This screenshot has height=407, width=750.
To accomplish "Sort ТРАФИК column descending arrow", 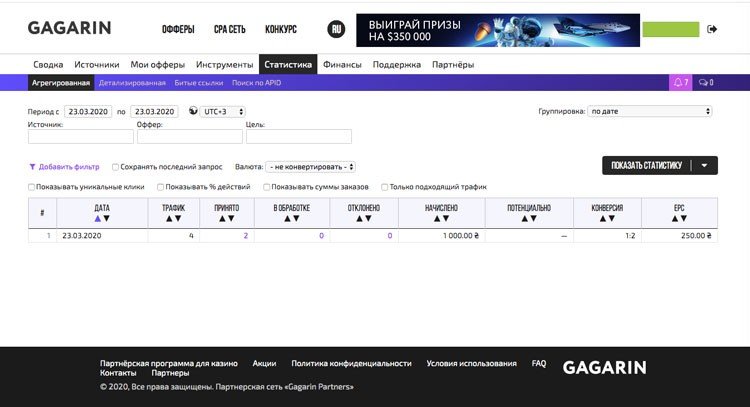I will tap(178, 219).
